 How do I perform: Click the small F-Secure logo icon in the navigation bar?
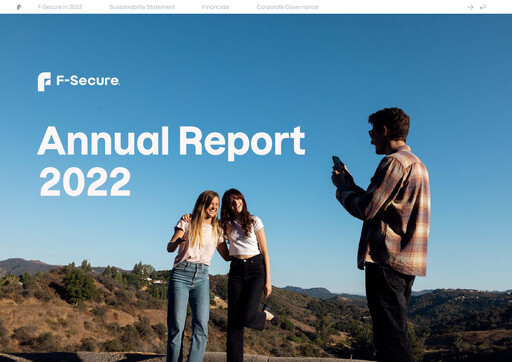point(19,7)
